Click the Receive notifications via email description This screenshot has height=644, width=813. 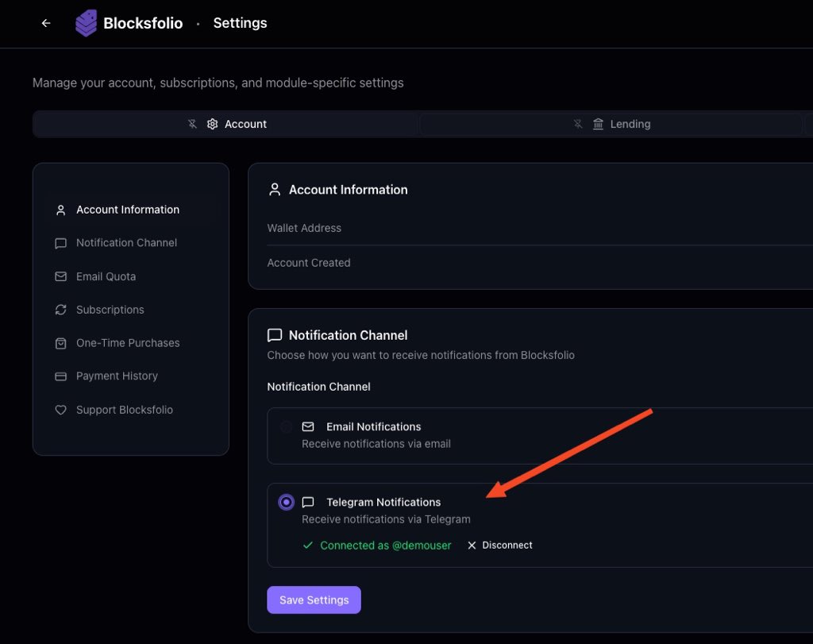[x=376, y=444]
